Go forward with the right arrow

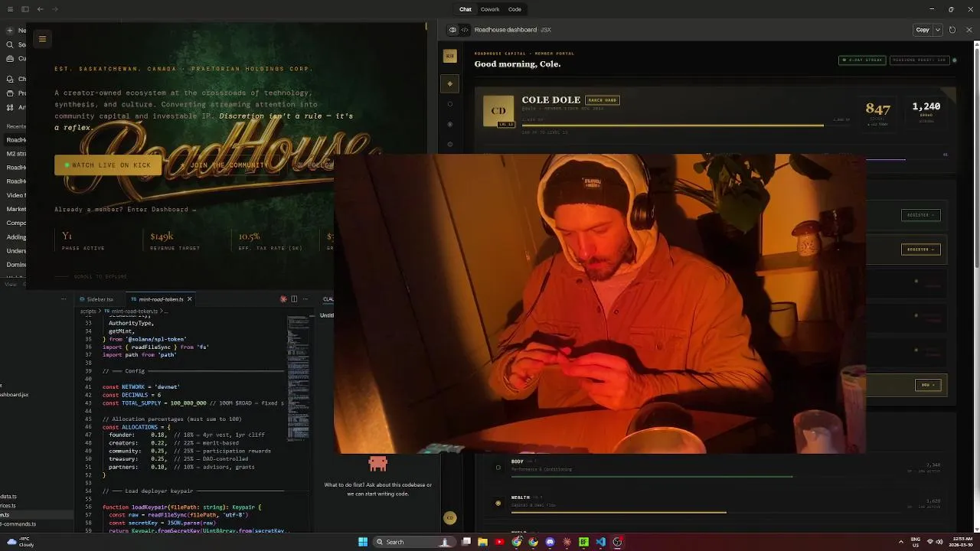(55, 9)
